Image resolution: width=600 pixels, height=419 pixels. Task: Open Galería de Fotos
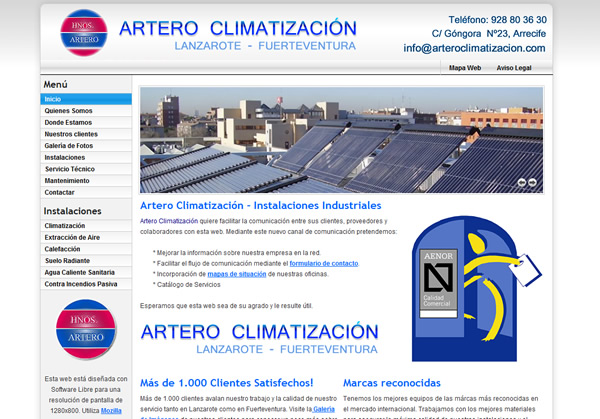click(x=86, y=146)
